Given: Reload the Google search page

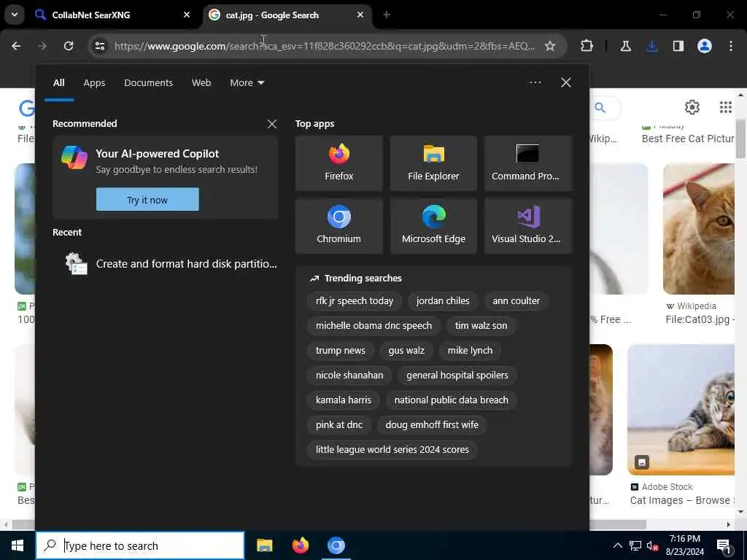Looking at the screenshot, I should pos(69,46).
